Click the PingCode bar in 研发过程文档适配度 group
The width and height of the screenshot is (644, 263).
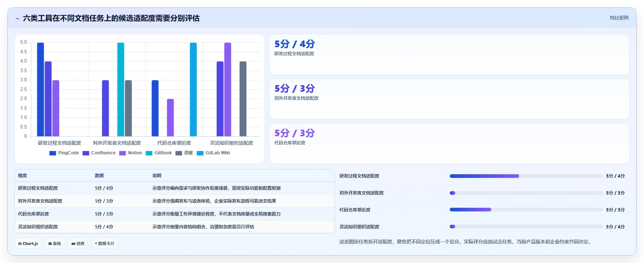click(40, 90)
